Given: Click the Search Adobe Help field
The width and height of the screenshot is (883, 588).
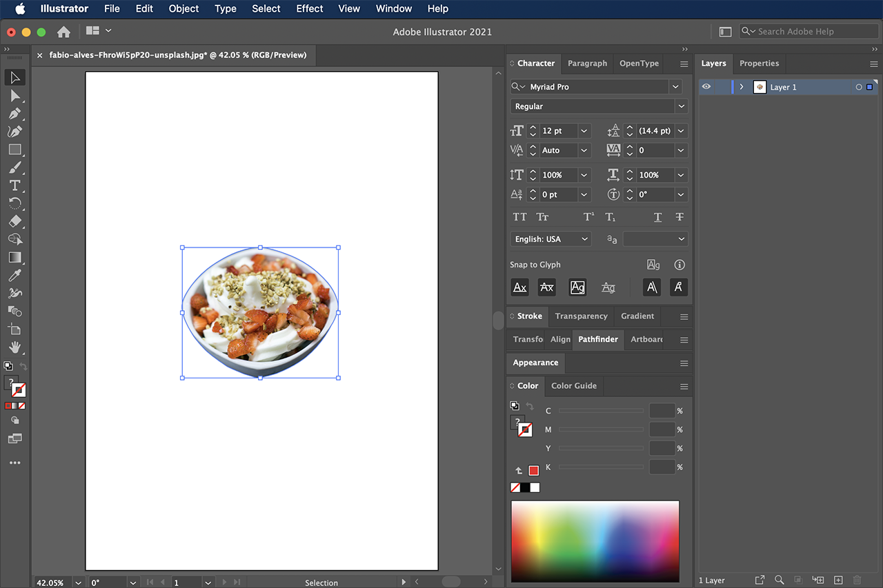Looking at the screenshot, I should click(809, 32).
